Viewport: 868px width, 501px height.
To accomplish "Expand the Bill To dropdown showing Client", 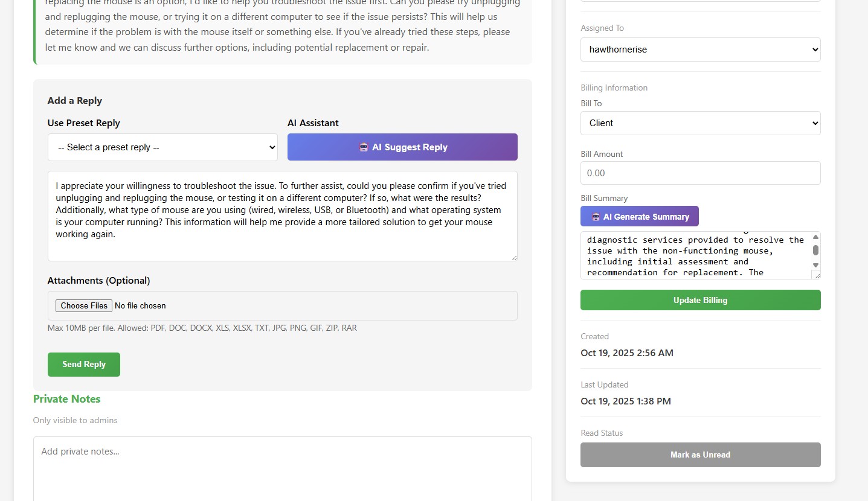I will (700, 123).
